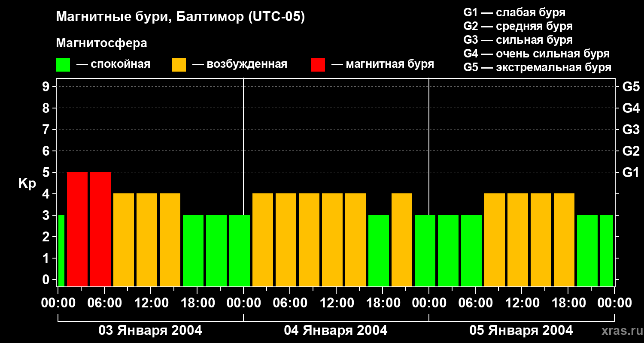Screen dimensions: 644x343
Task: Select the last green bar at far right
Action: [606, 250]
